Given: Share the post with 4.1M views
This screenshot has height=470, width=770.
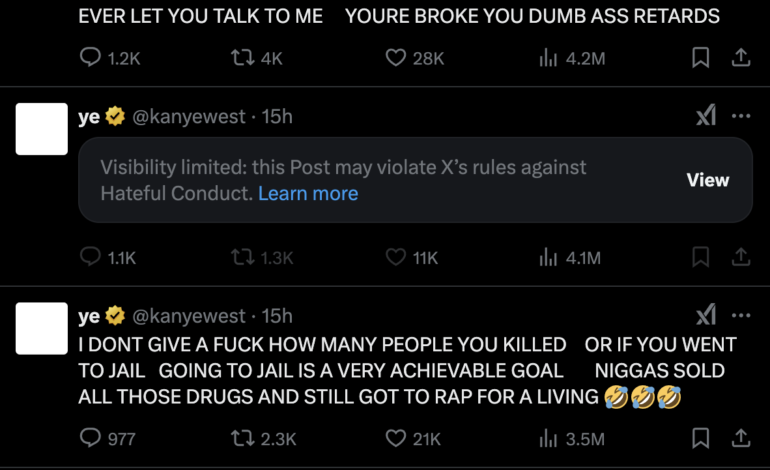Looking at the screenshot, I should (741, 257).
